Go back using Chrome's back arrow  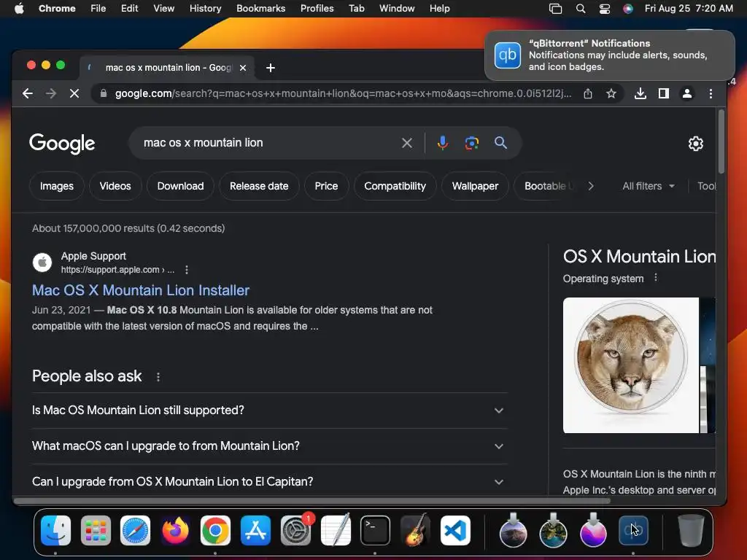point(28,94)
